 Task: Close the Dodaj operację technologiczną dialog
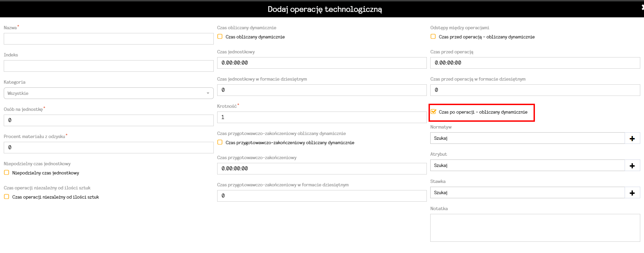pos(642,7)
